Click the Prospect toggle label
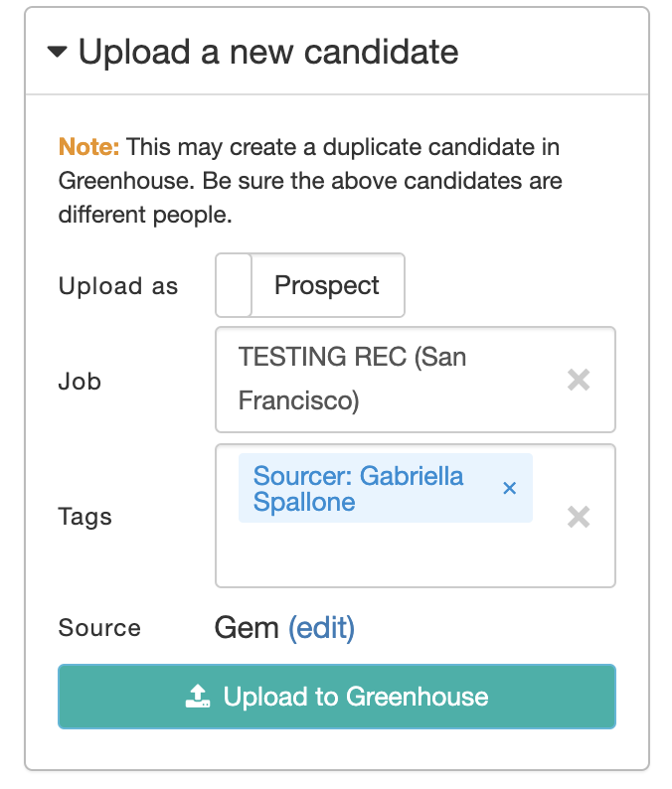This screenshot has width=672, height=789. [x=327, y=286]
